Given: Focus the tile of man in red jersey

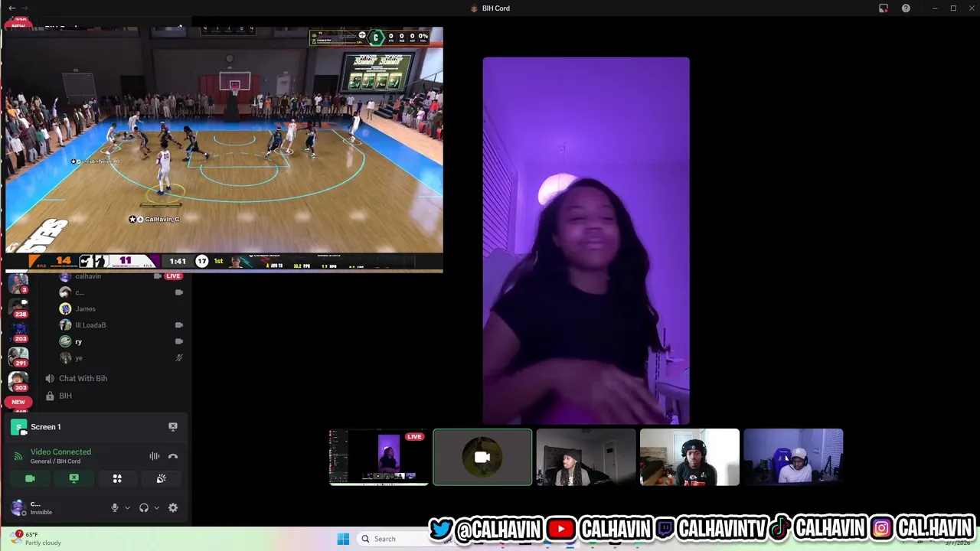Looking at the screenshot, I should click(x=689, y=458).
